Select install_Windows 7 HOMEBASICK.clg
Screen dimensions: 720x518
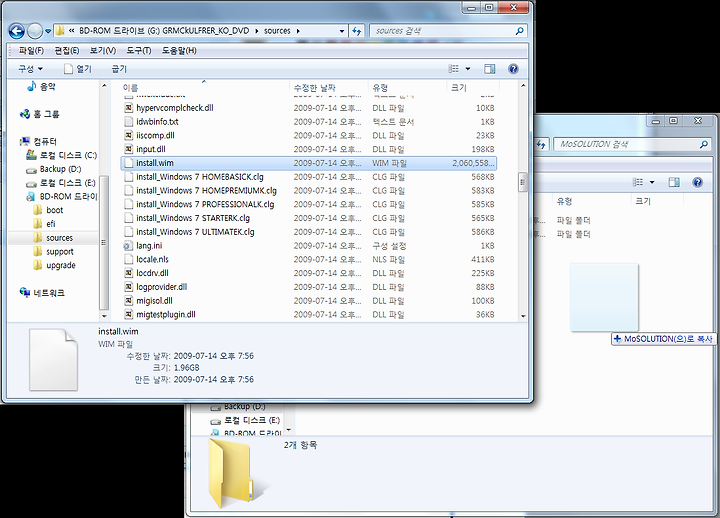pos(309,177)
